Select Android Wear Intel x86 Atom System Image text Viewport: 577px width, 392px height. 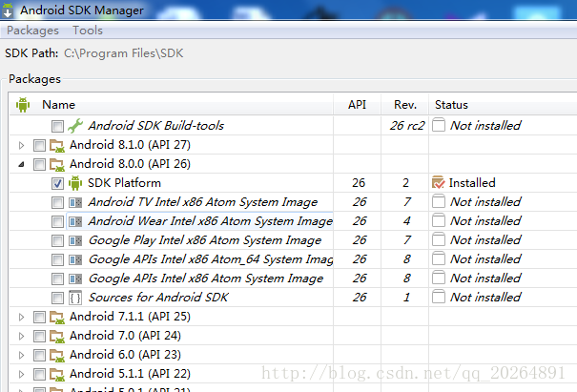[210, 221]
